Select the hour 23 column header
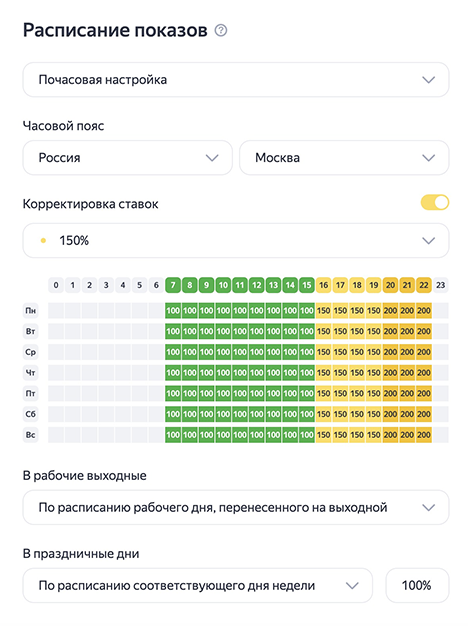The height and width of the screenshot is (626, 468). click(x=440, y=285)
